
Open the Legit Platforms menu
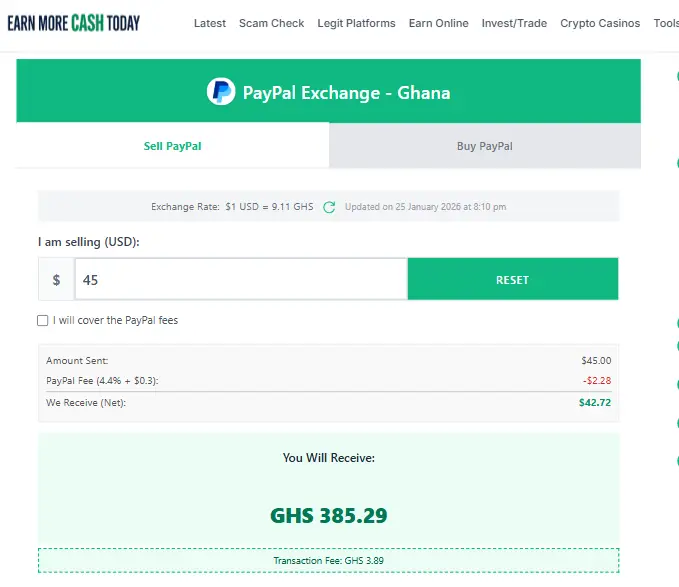point(356,23)
